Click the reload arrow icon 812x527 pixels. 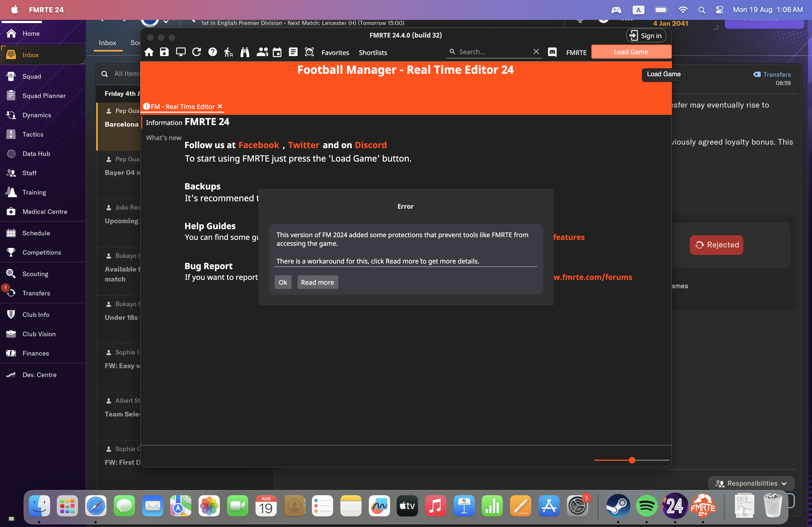coord(197,52)
